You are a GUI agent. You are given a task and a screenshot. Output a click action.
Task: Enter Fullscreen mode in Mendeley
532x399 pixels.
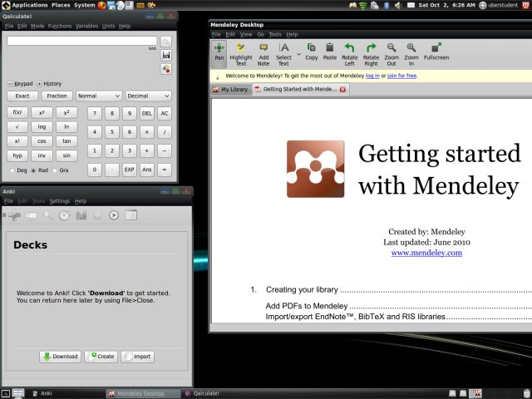[436, 52]
